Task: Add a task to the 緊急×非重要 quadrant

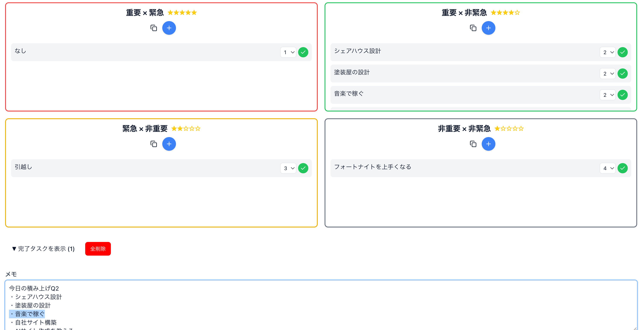Action: 169,144
